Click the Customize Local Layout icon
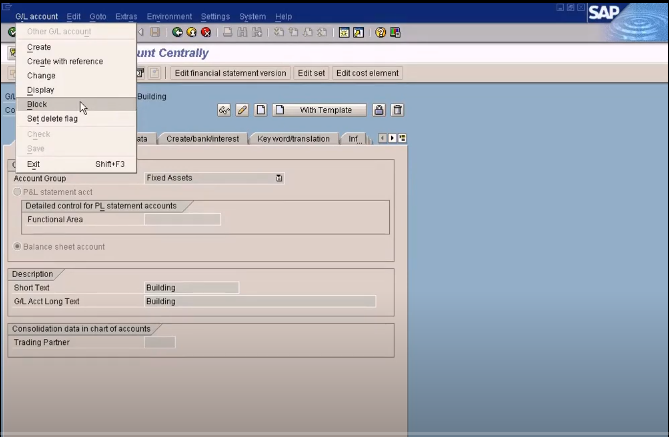669x437 pixels. tap(395, 32)
